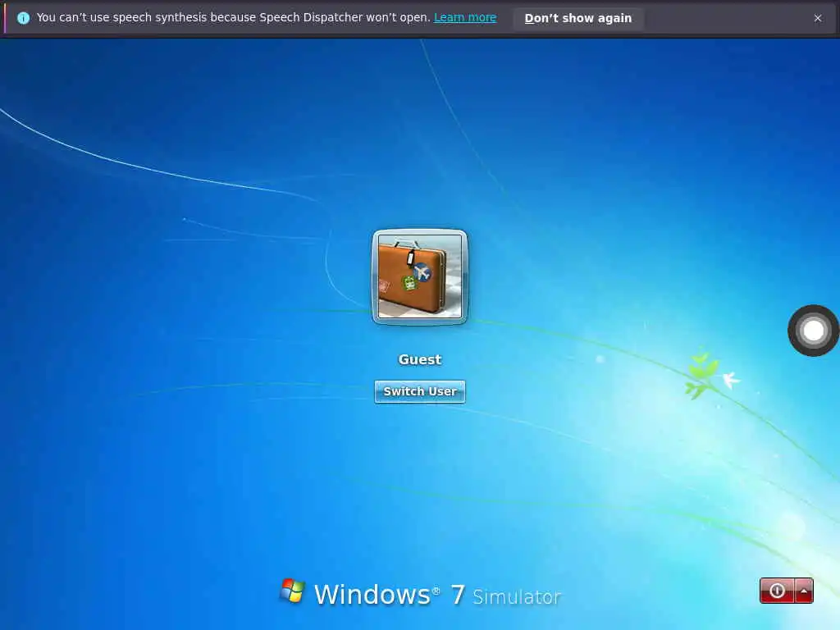Click the Guest suitcase account picture
Viewport: 840px width, 630px height.
pyautogui.click(x=419, y=276)
